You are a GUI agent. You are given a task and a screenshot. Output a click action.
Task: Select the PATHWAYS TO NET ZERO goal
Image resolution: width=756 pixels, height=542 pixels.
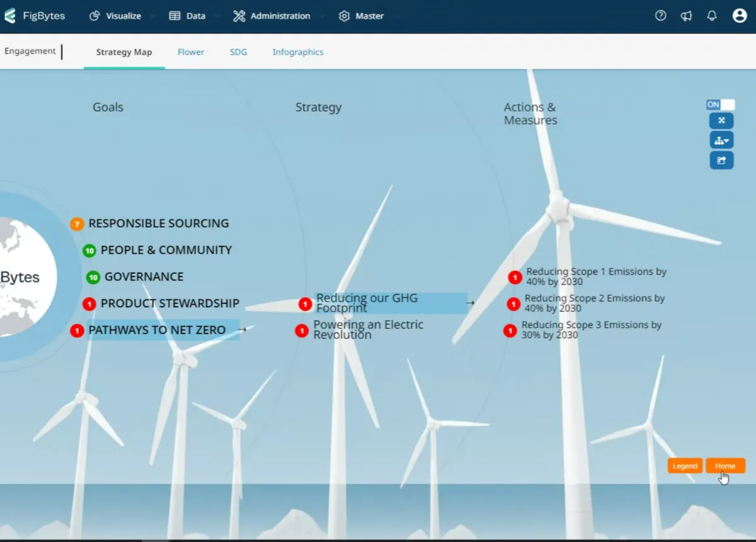tap(157, 330)
